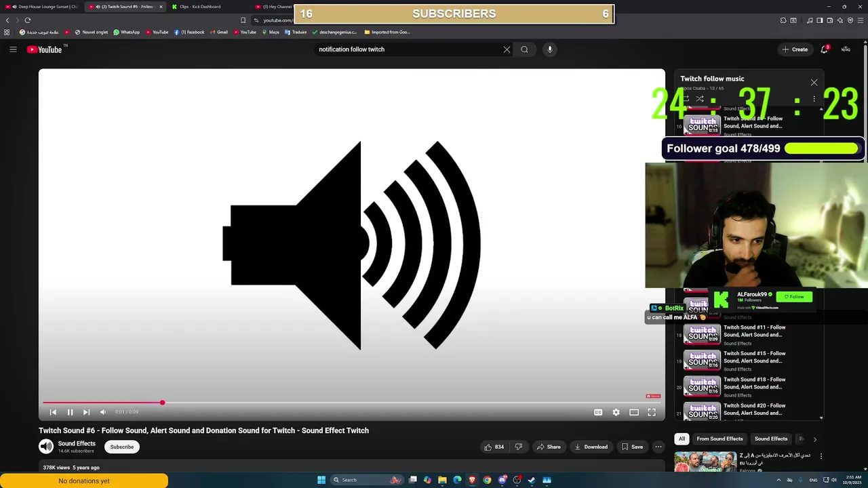Screen dimensions: 868x488
Task: Open the Imported from Google bookmarks folder
Action: 387,32
